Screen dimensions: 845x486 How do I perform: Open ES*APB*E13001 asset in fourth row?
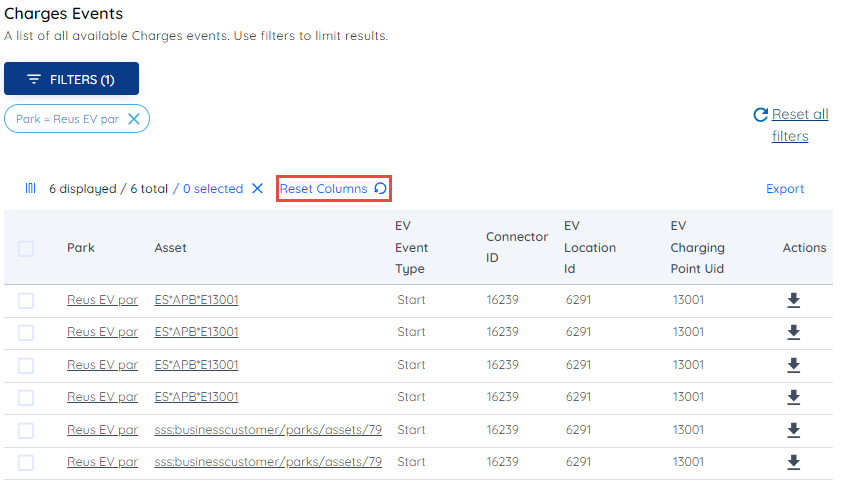196,397
